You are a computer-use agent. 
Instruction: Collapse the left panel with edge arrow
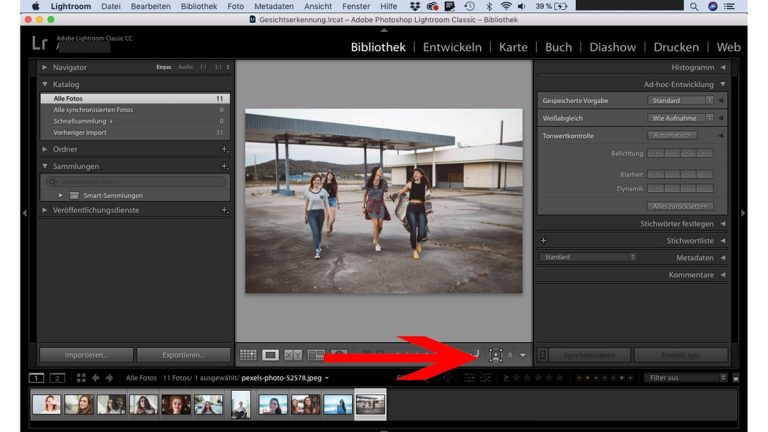[x=24, y=213]
